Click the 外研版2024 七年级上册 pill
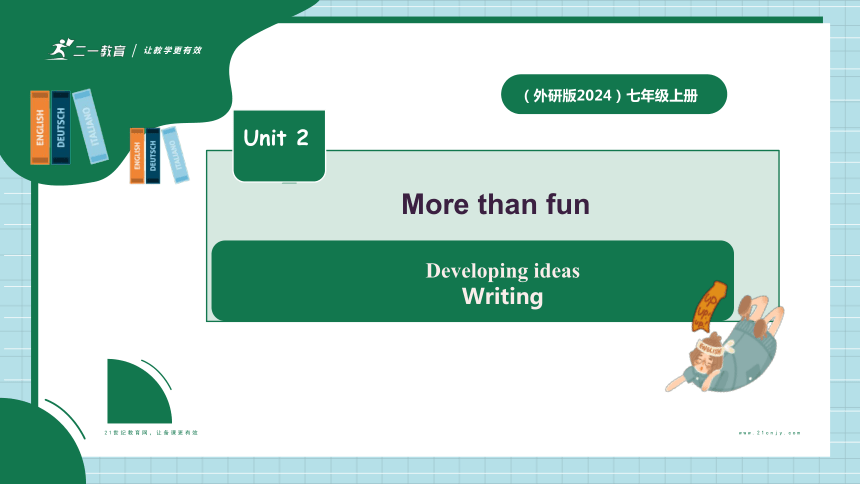The width and height of the screenshot is (860, 484). pos(614,94)
